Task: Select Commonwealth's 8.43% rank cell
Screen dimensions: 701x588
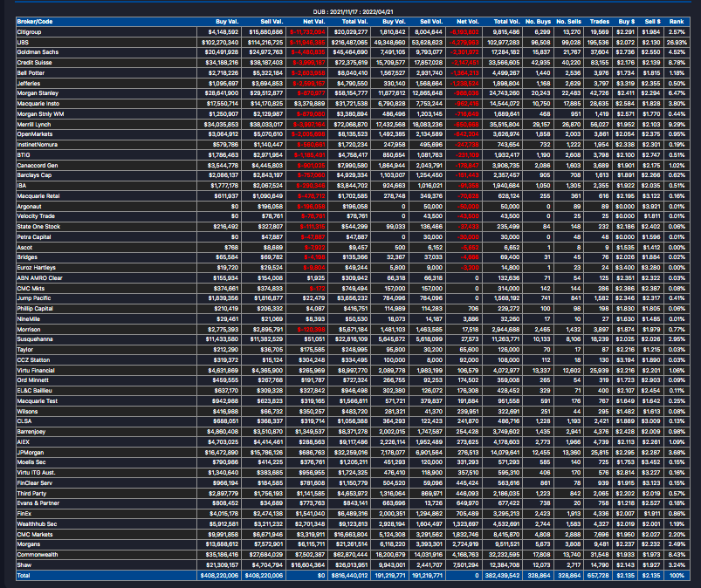Action: [677, 555]
